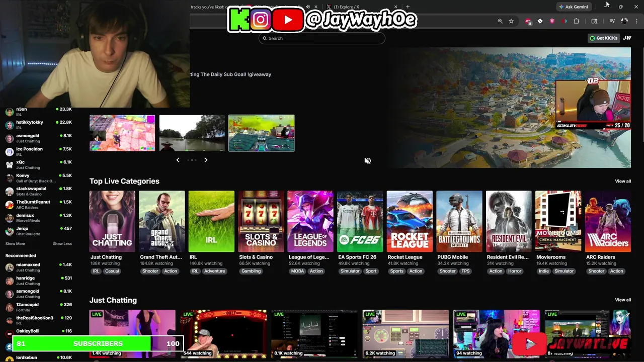Zoom indicator icon in address bar
This screenshot has height=362, width=644.
click(x=500, y=21)
